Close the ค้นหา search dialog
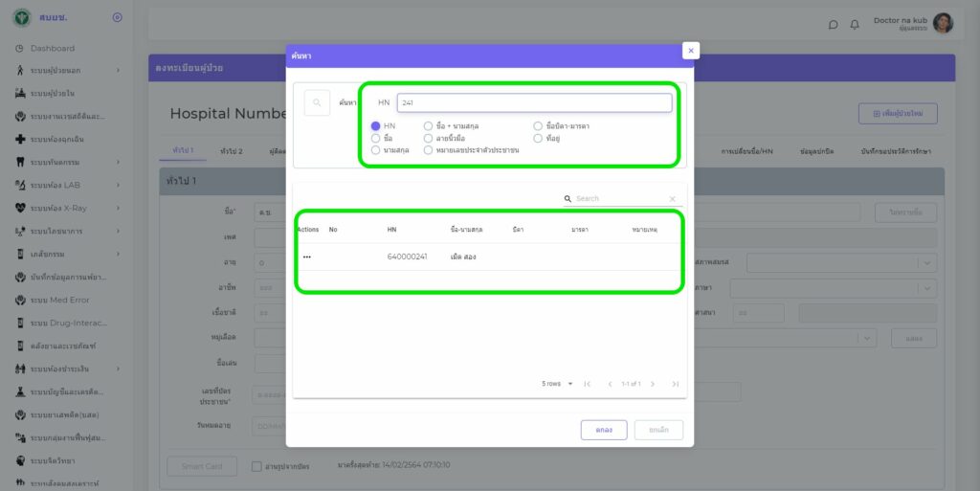980x491 pixels. pyautogui.click(x=691, y=51)
